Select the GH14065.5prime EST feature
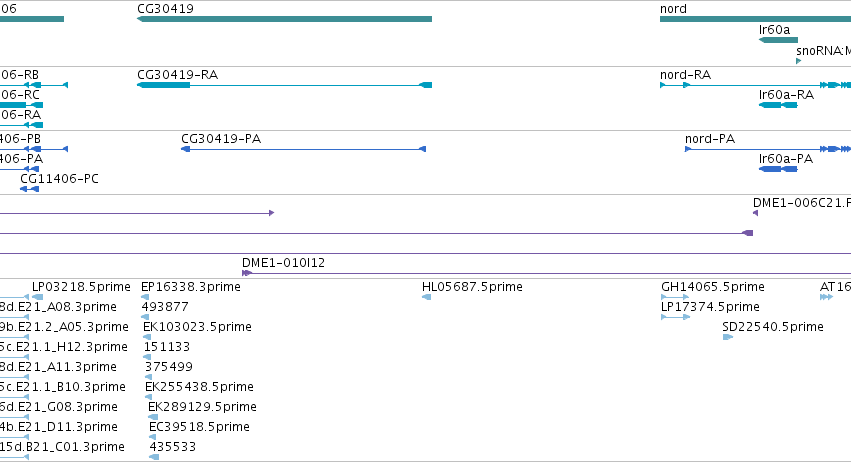This screenshot has width=851, height=462. 675,297
